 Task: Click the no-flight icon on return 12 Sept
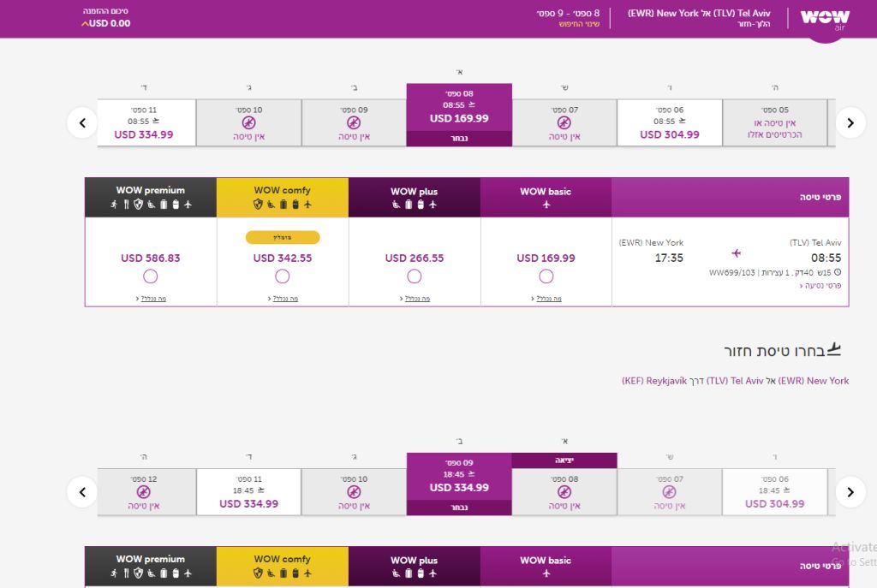click(x=144, y=492)
